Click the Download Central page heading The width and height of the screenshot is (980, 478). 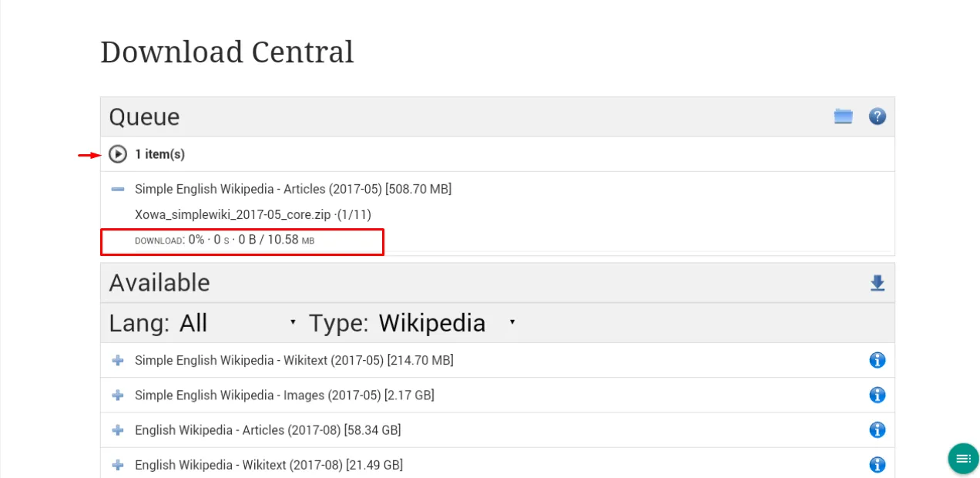227,52
